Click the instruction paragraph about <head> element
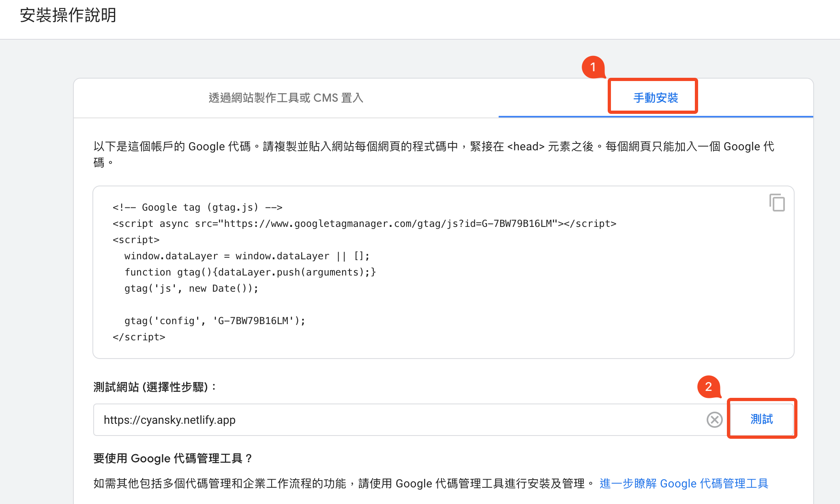 coord(434,154)
